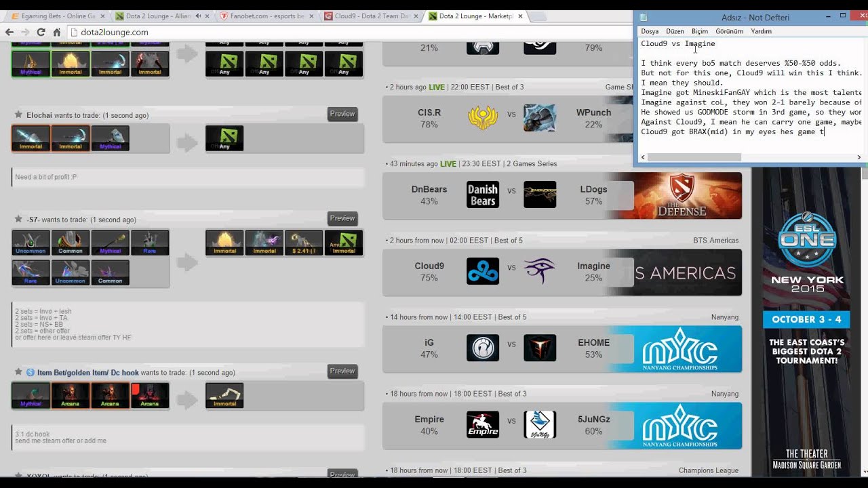Reload the dota2lounge.com page
Image resolution: width=868 pixels, height=488 pixels.
[x=41, y=32]
